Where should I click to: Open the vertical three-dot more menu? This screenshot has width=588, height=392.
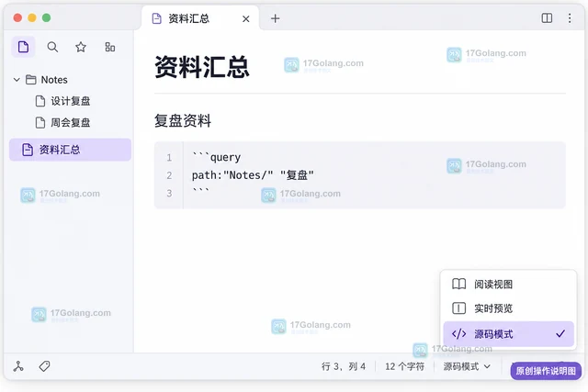tap(570, 18)
